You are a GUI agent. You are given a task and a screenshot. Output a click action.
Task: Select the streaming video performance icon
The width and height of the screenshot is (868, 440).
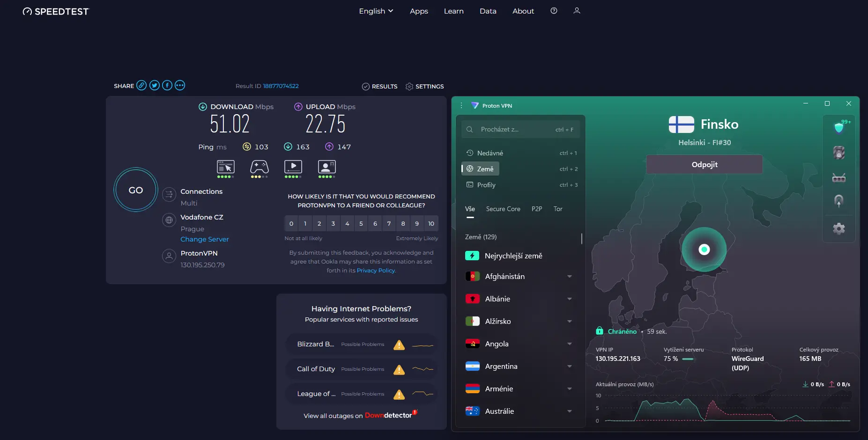pos(293,167)
